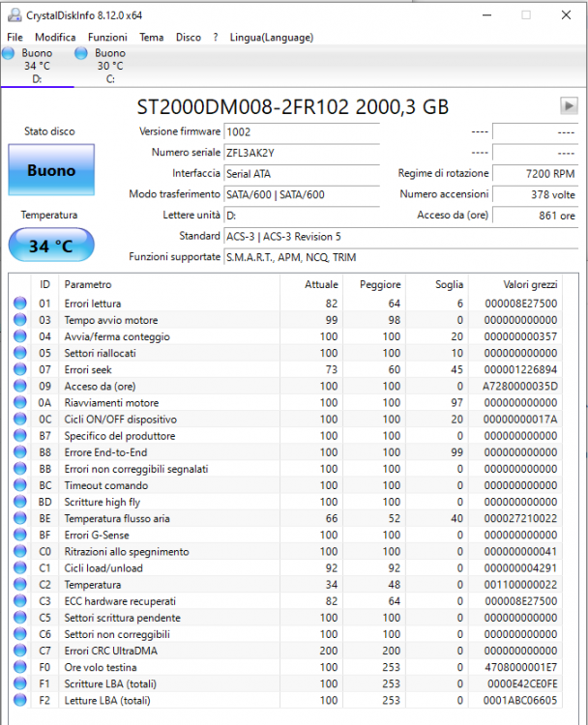Click raw value A7280000035D
This screenshot has width=588, height=725.
tap(520, 386)
